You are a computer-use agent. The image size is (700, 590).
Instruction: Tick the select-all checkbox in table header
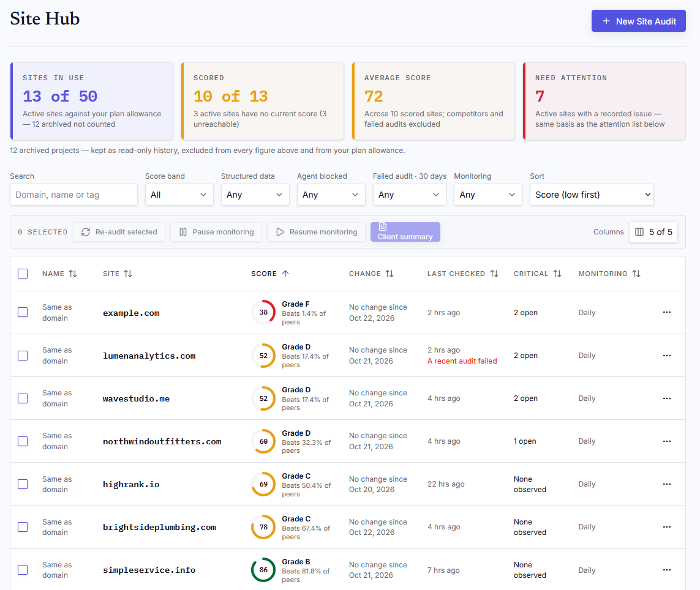click(x=23, y=274)
